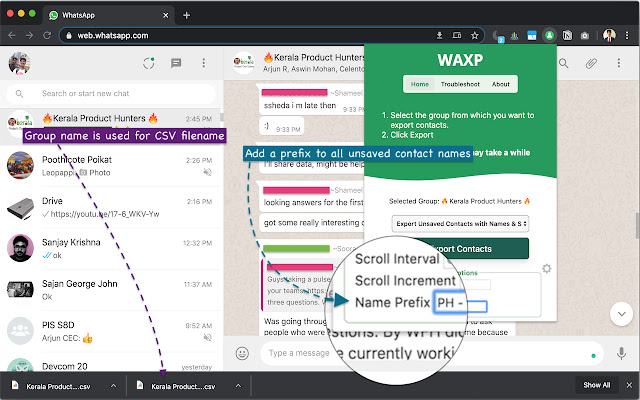Image resolution: width=640 pixels, height=400 pixels.
Task: Open the Chrome profile avatar
Action: click(x=609, y=36)
